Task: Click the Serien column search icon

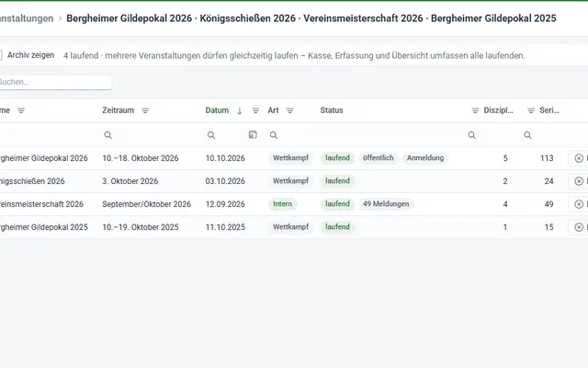Action: (x=527, y=135)
